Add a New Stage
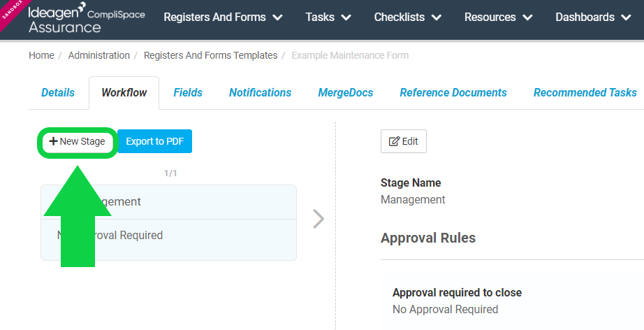Screen dimensions: 644x330 pyautogui.click(x=78, y=141)
